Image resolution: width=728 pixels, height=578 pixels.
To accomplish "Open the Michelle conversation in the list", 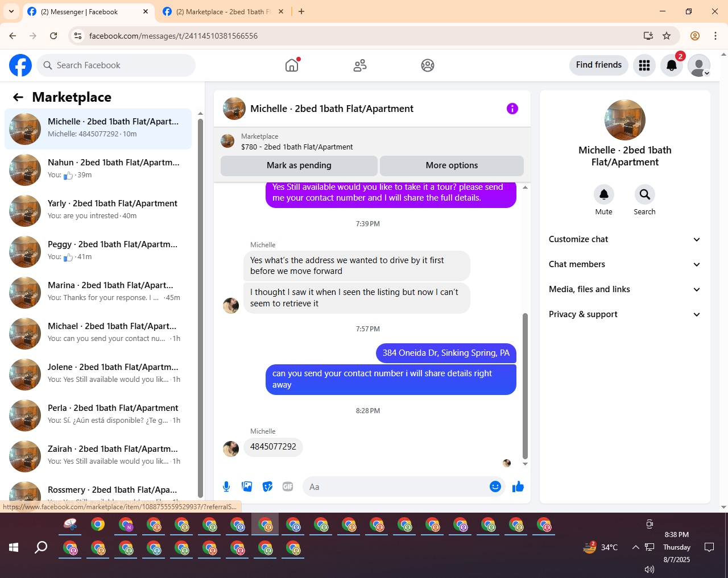I will pyautogui.click(x=98, y=129).
